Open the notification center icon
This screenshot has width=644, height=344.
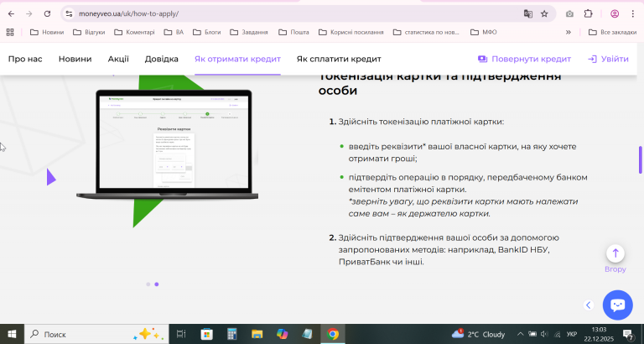[627, 334]
